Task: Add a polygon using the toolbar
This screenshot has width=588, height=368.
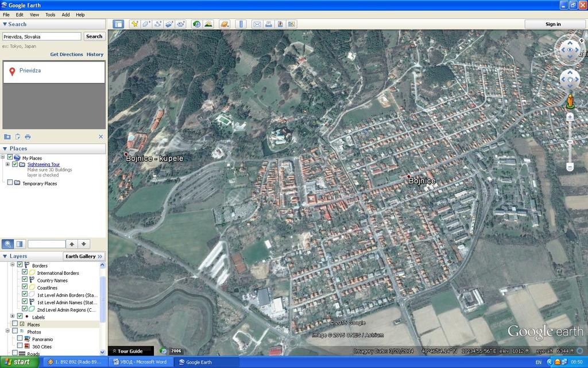Action: (x=146, y=24)
